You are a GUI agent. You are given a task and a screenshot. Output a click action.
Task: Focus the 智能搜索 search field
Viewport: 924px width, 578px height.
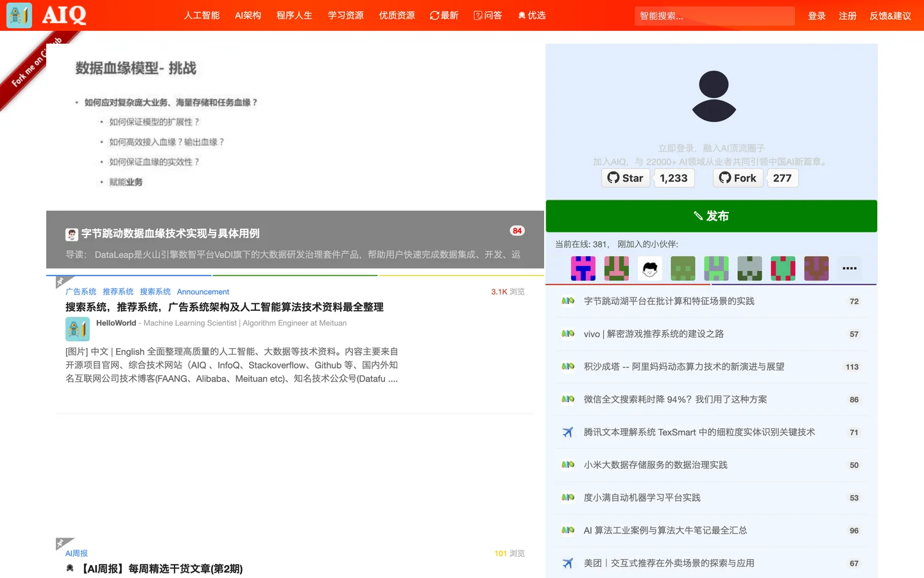point(715,15)
